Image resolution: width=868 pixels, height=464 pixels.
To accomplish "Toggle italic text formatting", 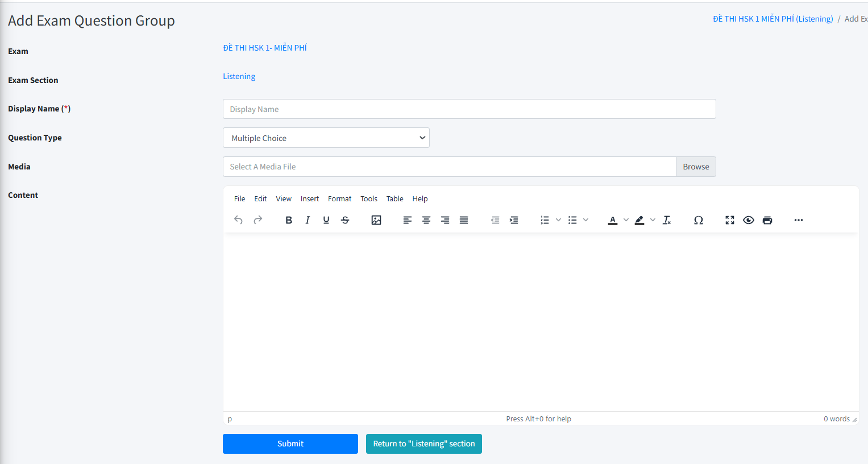I will pyautogui.click(x=308, y=220).
